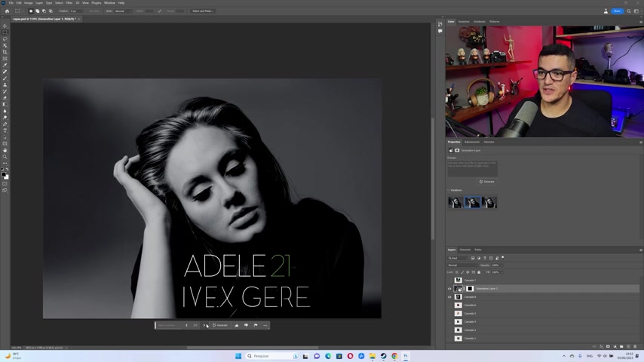Click the Prompt text field in Properties
The image size is (644, 362).
click(472, 168)
